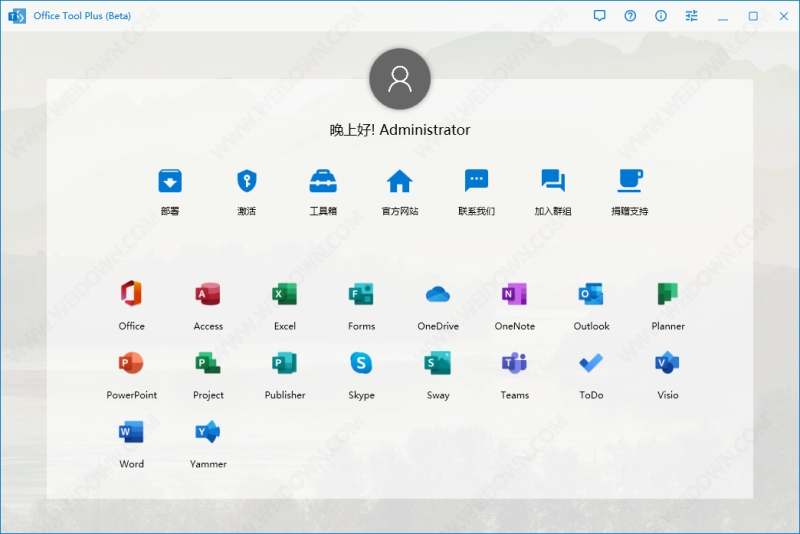Viewport: 800px width, 534px height.
Task: Open the feedback message icon in title bar
Action: (x=599, y=16)
